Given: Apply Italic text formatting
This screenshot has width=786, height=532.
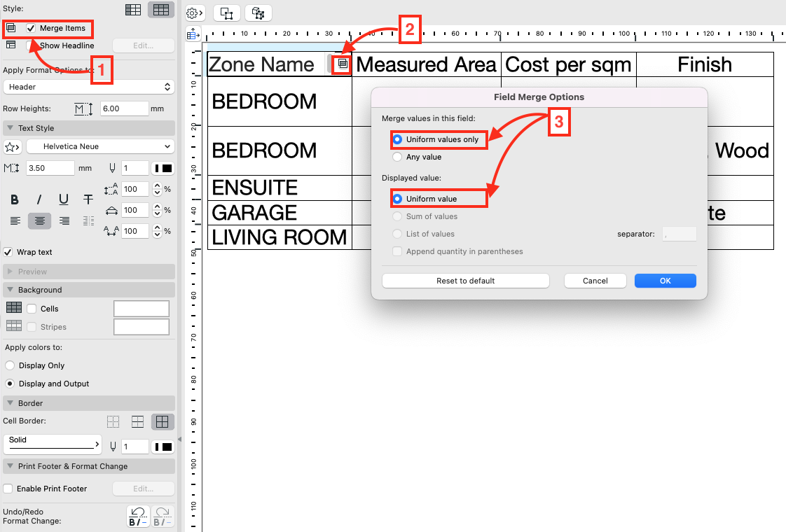Looking at the screenshot, I should [x=39, y=199].
